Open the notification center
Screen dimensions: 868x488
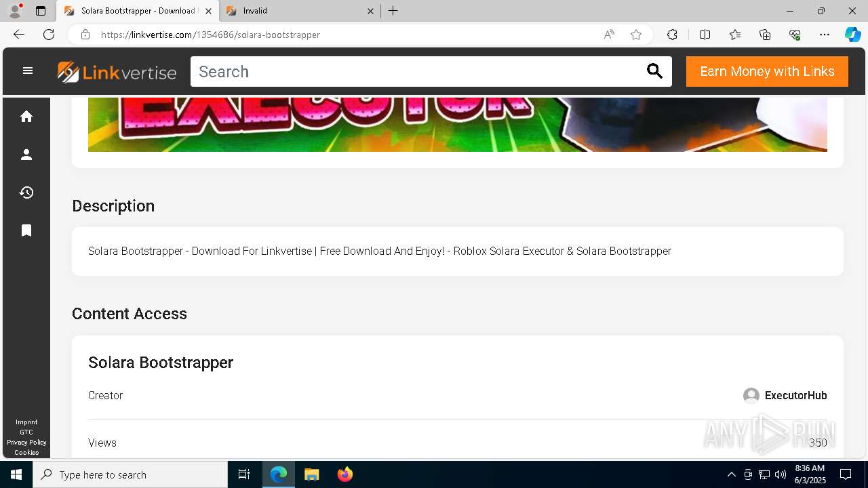[x=846, y=474]
